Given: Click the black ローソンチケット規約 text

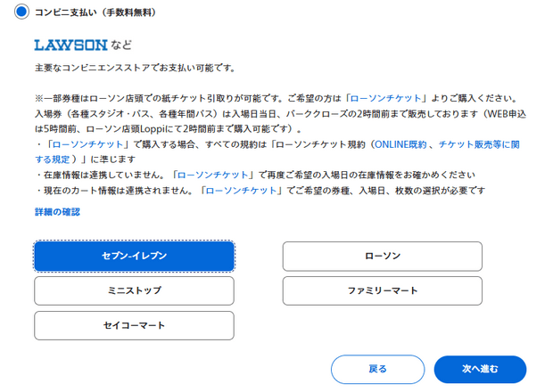Looking at the screenshot, I should [319, 143].
